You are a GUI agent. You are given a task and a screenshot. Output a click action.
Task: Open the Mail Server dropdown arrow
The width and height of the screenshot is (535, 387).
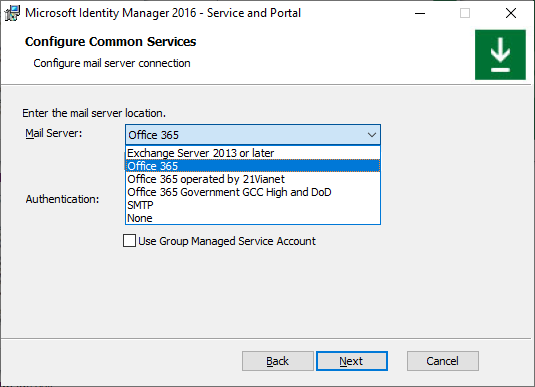pos(372,135)
